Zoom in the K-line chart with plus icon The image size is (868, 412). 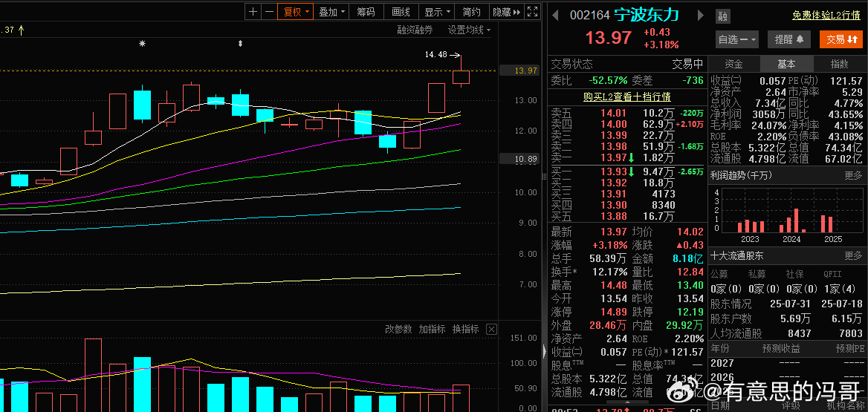click(x=253, y=12)
